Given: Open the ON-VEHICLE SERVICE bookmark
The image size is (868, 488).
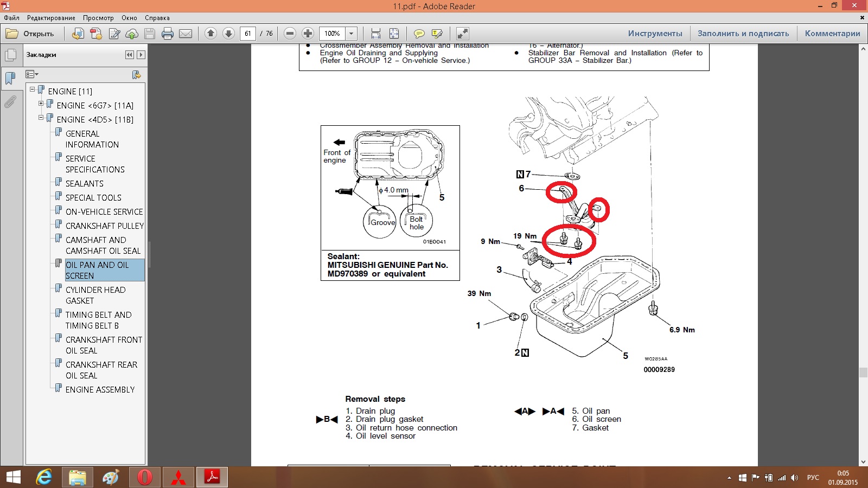Looking at the screenshot, I should pos(104,211).
